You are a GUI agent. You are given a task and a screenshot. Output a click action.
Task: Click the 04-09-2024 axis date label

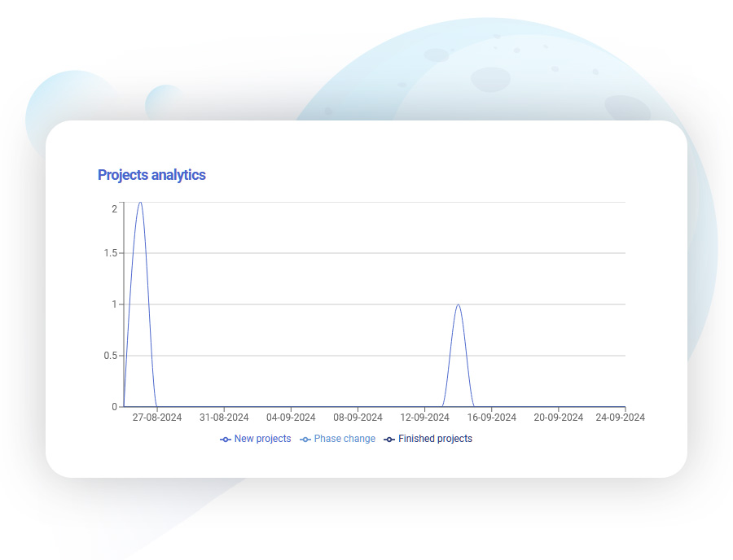291,418
